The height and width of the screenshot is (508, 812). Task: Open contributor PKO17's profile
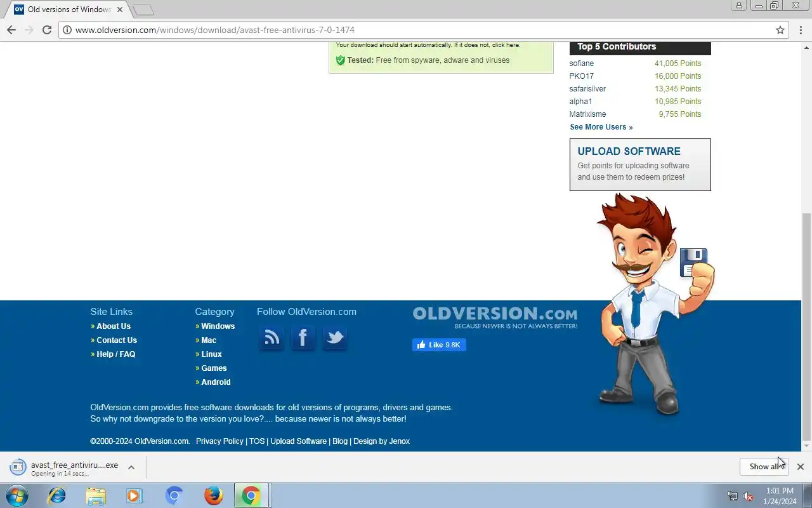(x=582, y=76)
